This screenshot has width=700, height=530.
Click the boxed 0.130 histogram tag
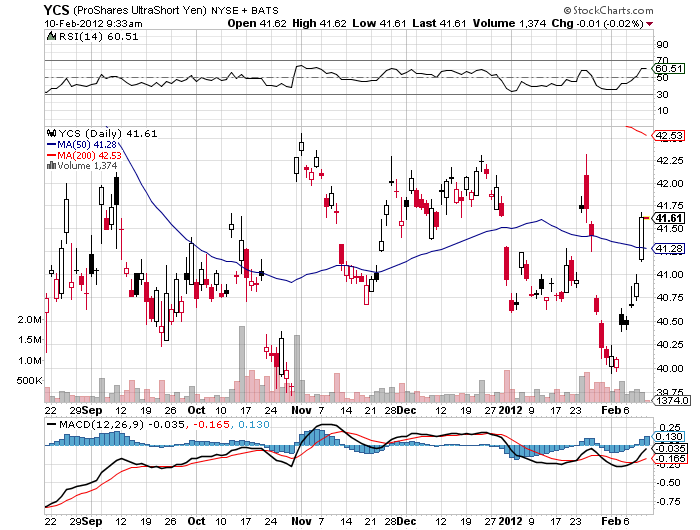(x=668, y=436)
